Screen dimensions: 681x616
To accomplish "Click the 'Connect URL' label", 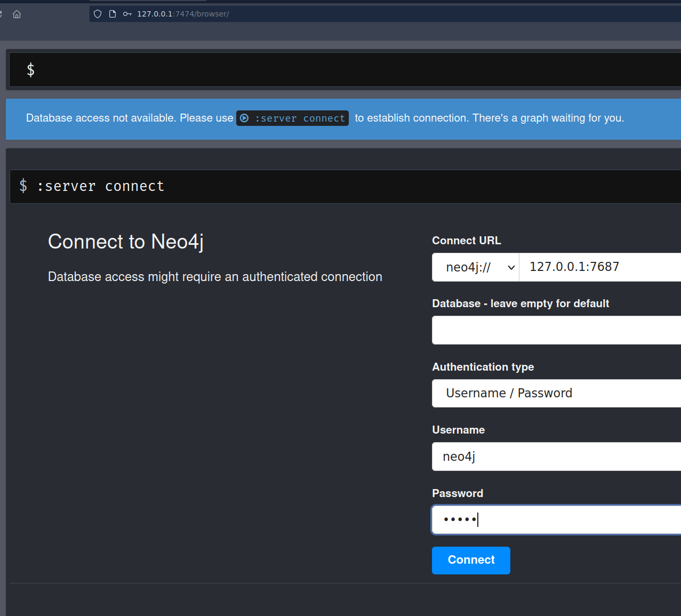I will [467, 241].
